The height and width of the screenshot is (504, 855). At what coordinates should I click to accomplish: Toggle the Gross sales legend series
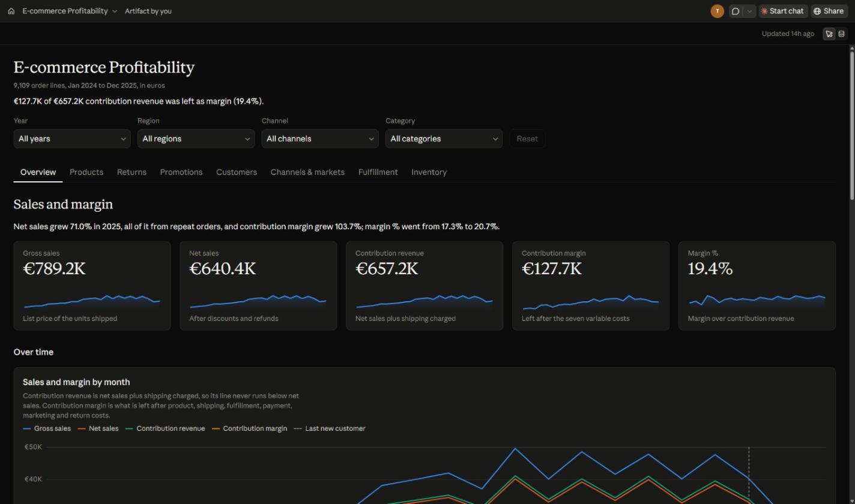(x=47, y=428)
